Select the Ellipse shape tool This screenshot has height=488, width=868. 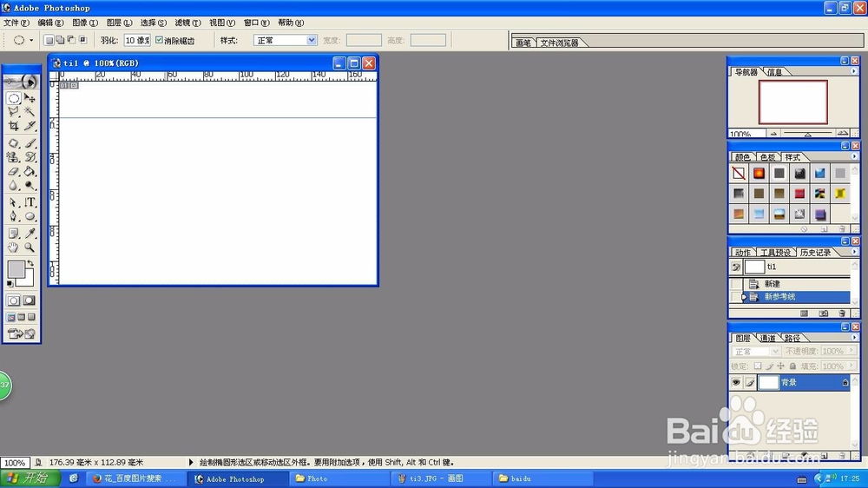pyautogui.click(x=30, y=216)
